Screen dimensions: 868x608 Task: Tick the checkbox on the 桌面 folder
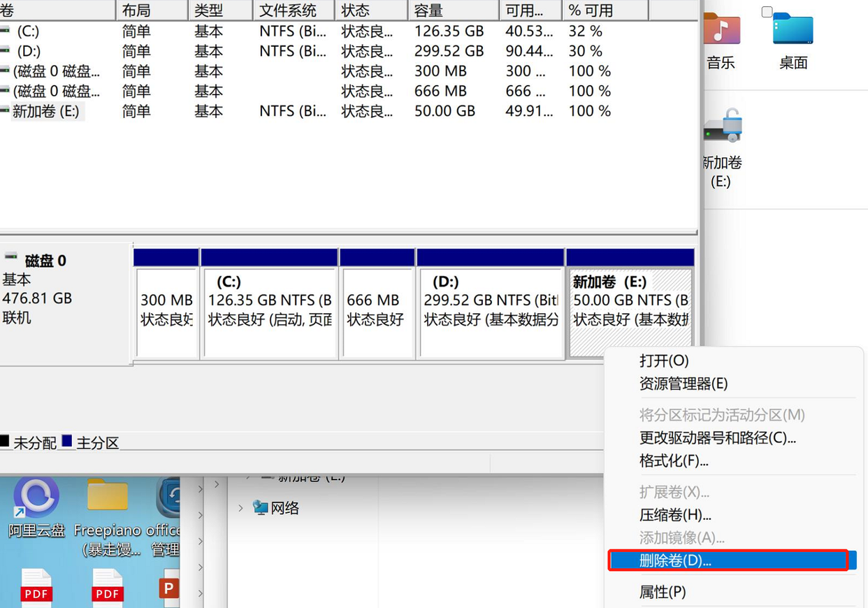tap(767, 12)
